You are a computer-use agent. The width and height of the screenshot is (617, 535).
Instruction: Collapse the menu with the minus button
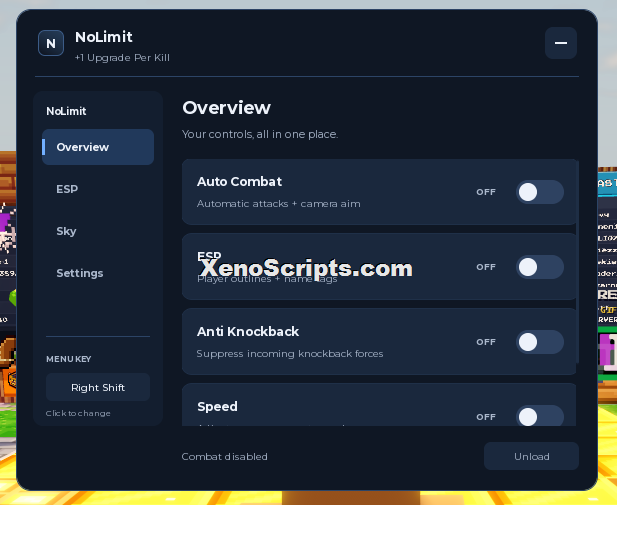tap(561, 43)
